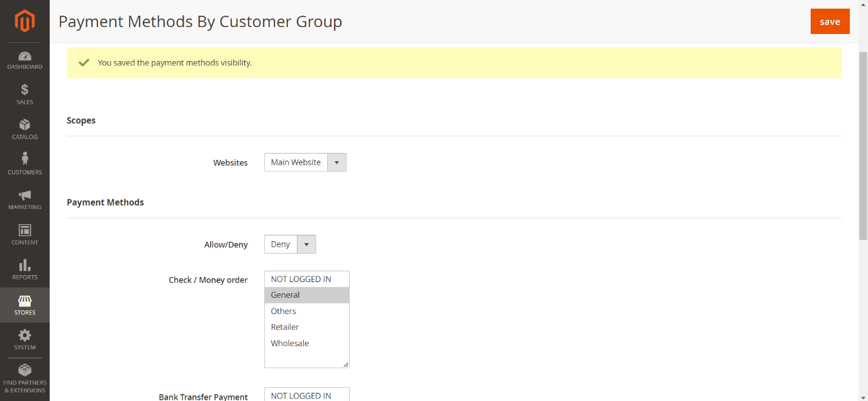
Task: Select Wholesale in Check / Money order list
Action: 290,344
